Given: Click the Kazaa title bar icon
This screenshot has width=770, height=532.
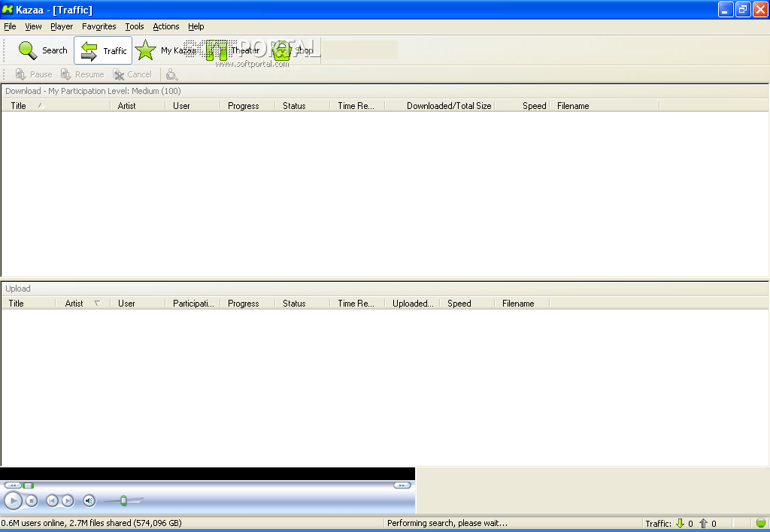Looking at the screenshot, I should tap(8, 9).
